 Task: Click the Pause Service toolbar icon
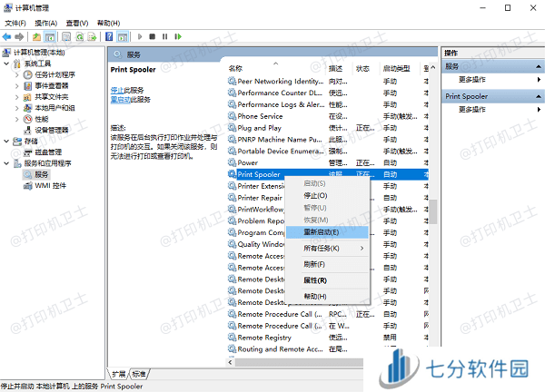(x=163, y=37)
